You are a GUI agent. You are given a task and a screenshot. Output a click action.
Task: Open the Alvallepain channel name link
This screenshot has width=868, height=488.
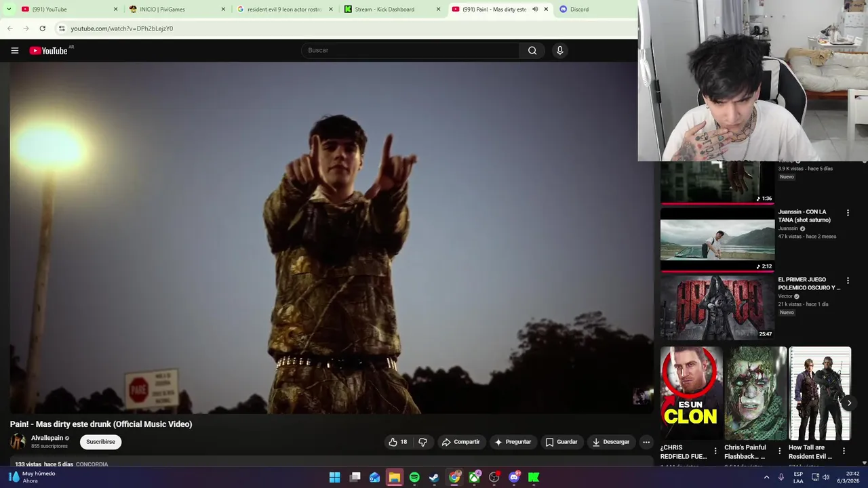[47, 438]
